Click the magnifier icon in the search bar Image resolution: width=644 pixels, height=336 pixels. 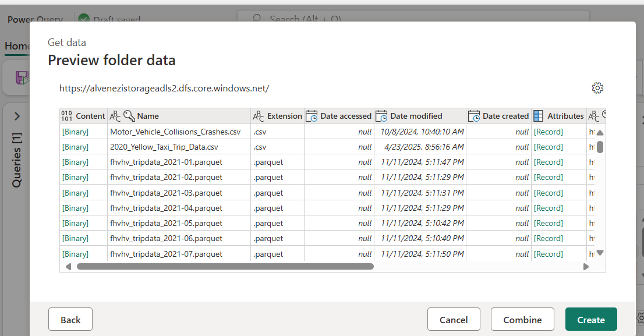tap(256, 19)
